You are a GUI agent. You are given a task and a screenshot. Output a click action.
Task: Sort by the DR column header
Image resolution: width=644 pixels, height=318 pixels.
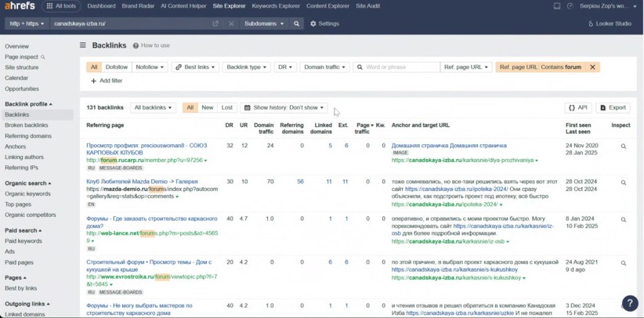tap(229, 125)
